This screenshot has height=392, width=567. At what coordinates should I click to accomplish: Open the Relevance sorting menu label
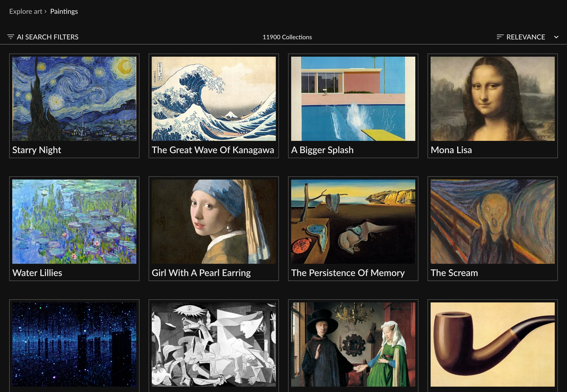(x=525, y=37)
